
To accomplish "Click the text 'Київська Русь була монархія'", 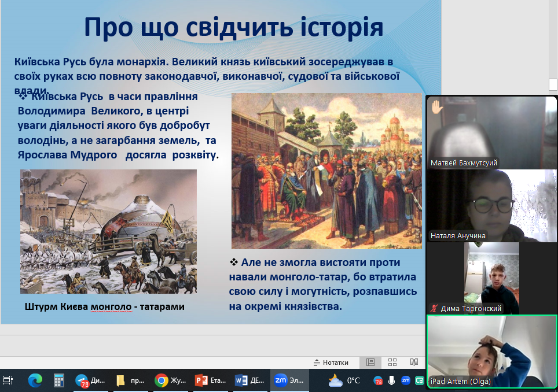I will click(91, 61).
